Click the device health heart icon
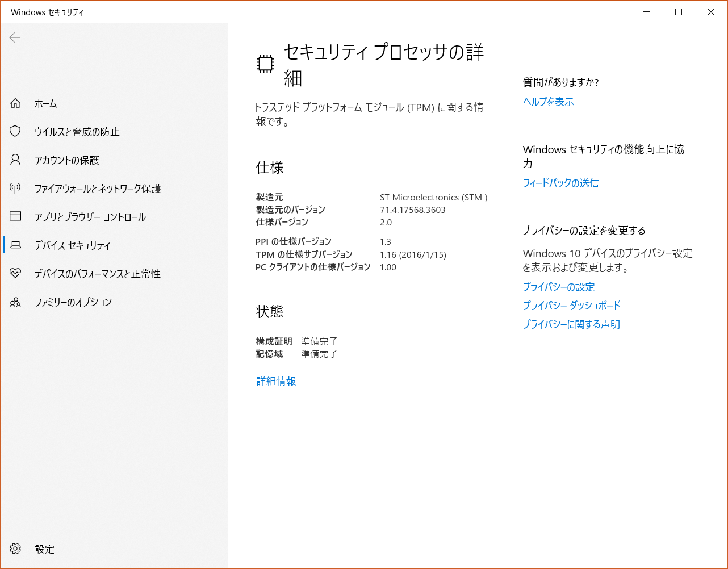 pyautogui.click(x=15, y=274)
